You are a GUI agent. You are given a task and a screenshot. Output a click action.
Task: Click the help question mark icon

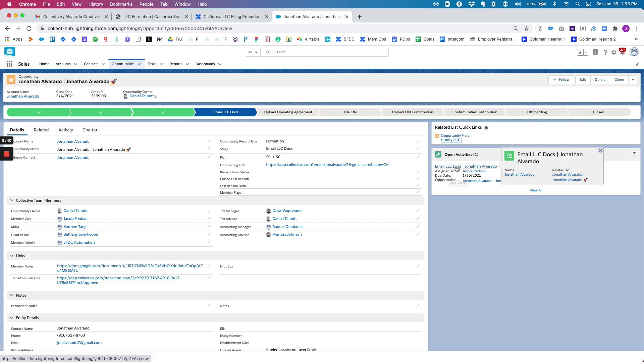click(605, 52)
